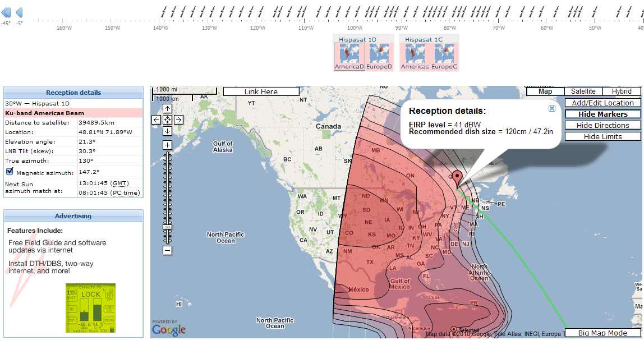Toggle the Magnetic azimuth checkbox
Screen dimensions: 644x340
point(10,171)
